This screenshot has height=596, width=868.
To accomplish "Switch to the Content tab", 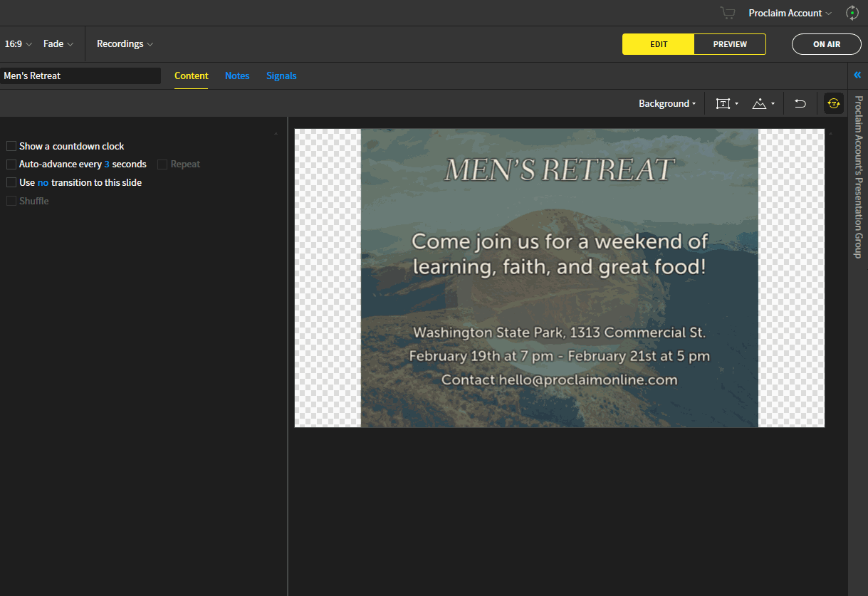I will pyautogui.click(x=192, y=75).
